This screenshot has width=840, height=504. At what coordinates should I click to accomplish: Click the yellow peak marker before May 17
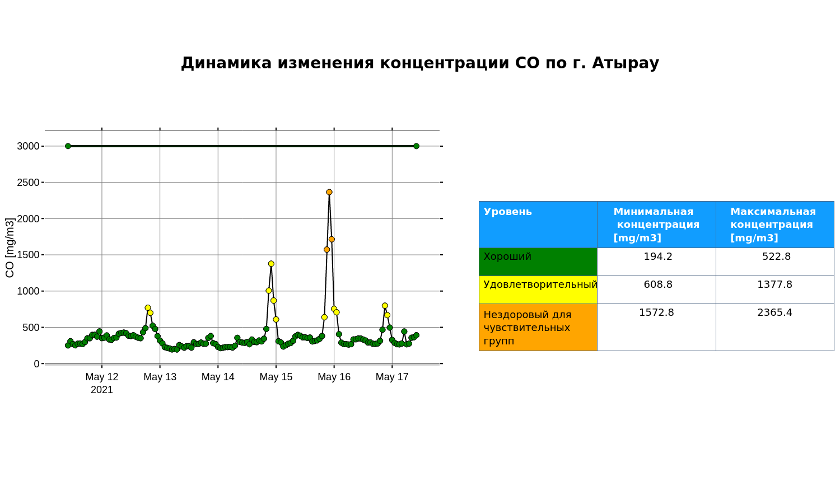[385, 306]
